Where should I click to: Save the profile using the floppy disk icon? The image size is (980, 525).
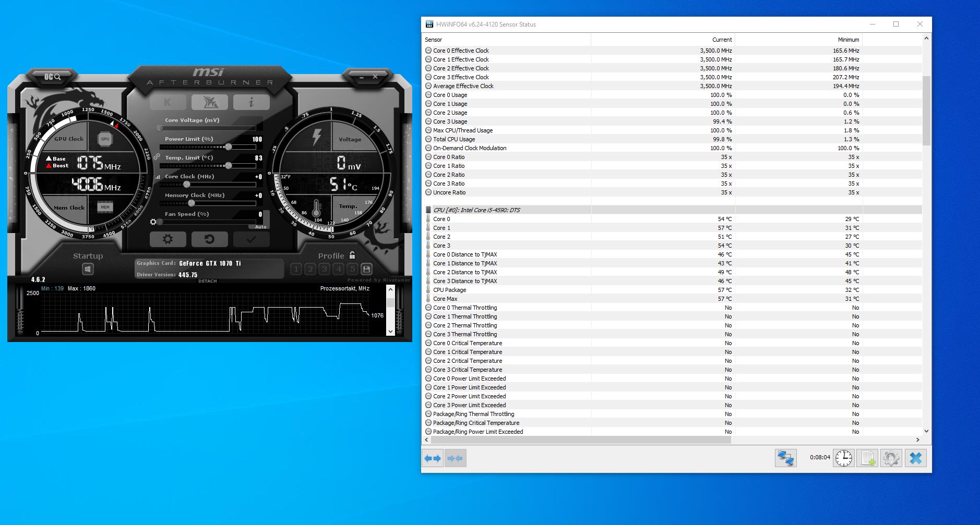tap(366, 269)
